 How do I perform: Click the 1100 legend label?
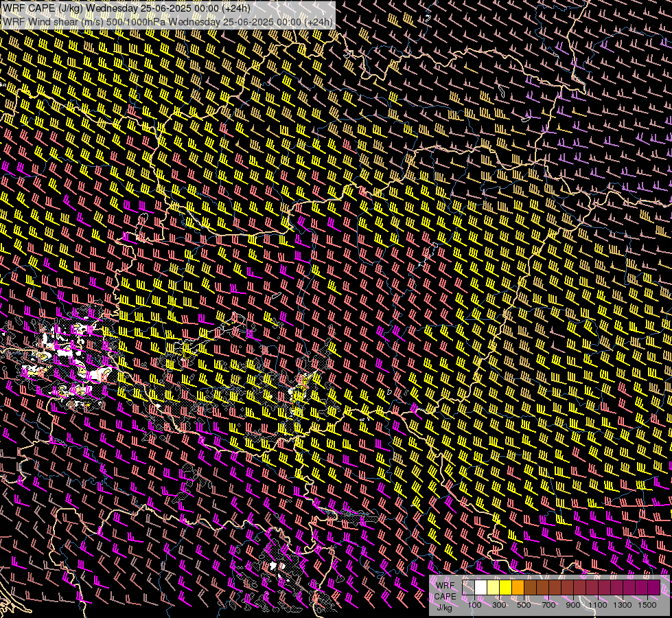coord(598,605)
